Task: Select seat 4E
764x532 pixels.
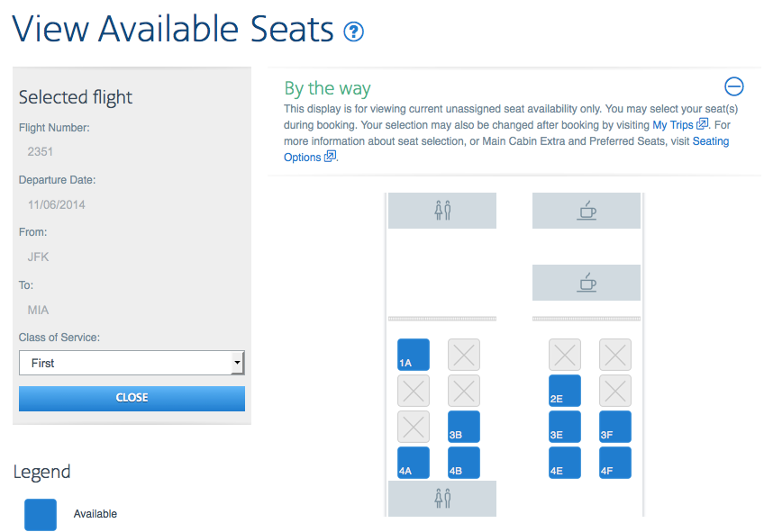Action: [565, 463]
